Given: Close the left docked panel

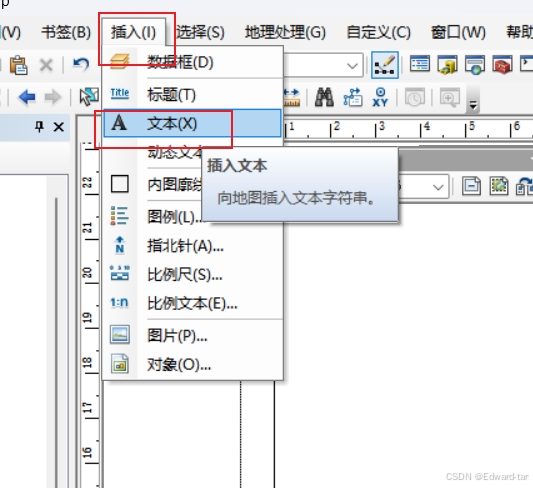Looking at the screenshot, I should (x=59, y=127).
